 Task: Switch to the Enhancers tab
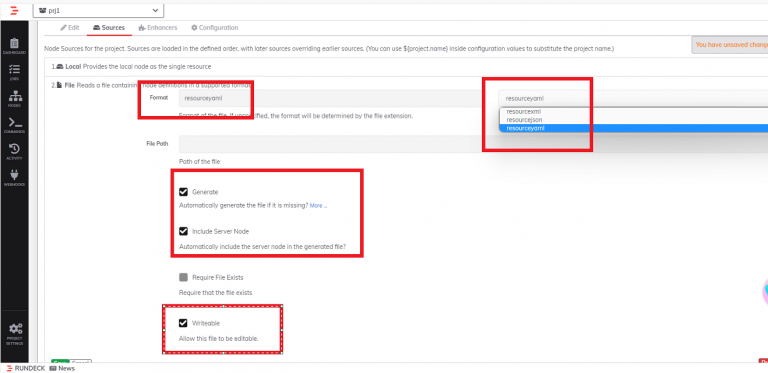[x=158, y=28]
